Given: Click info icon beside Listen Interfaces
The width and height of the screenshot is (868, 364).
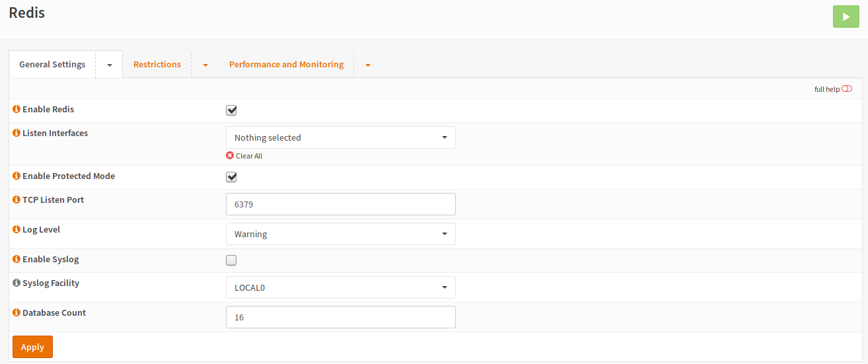Looking at the screenshot, I should tap(17, 133).
